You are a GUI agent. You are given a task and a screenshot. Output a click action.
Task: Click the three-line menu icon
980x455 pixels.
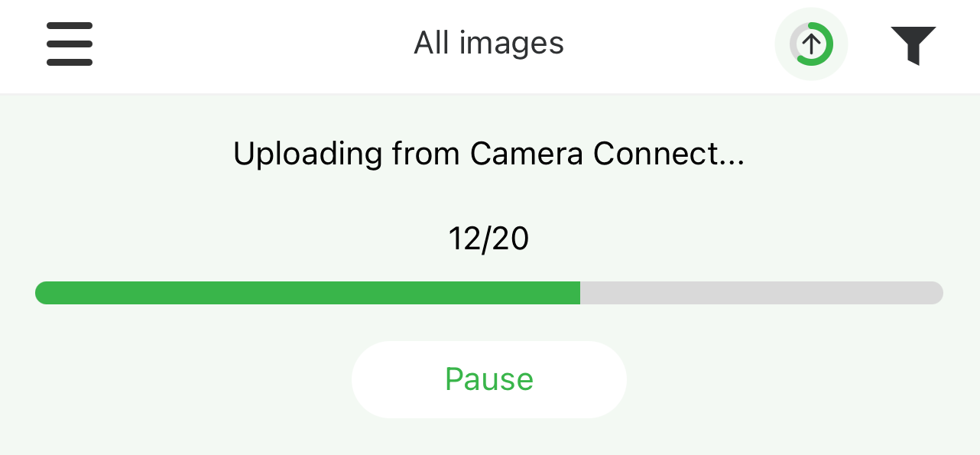click(x=70, y=44)
